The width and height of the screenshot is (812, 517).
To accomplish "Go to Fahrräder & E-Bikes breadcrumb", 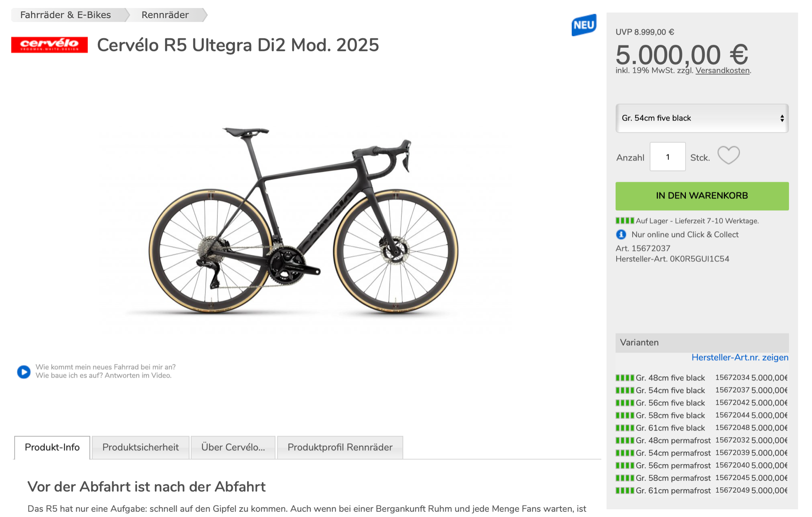I will pyautogui.click(x=66, y=15).
